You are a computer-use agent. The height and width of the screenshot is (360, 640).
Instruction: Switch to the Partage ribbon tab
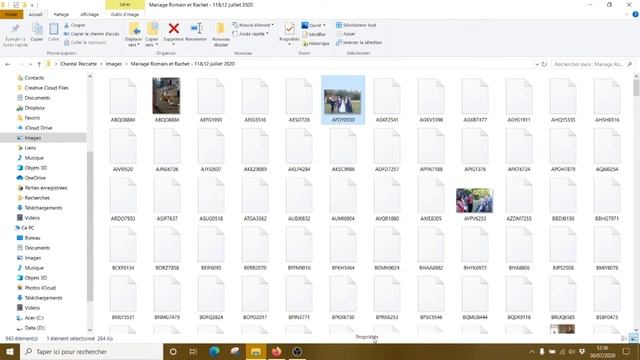click(x=61, y=14)
